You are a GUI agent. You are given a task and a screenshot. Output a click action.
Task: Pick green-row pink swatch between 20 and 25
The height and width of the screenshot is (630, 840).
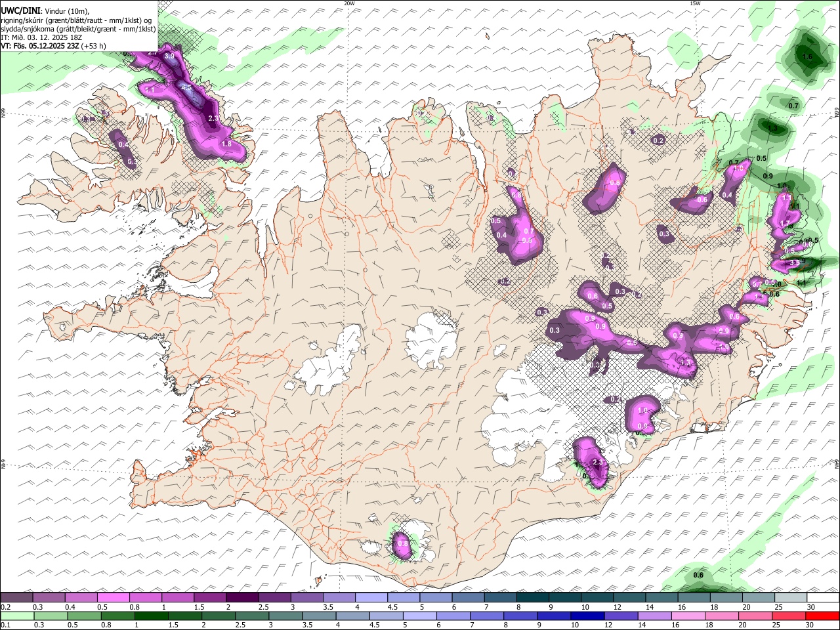click(x=755, y=616)
